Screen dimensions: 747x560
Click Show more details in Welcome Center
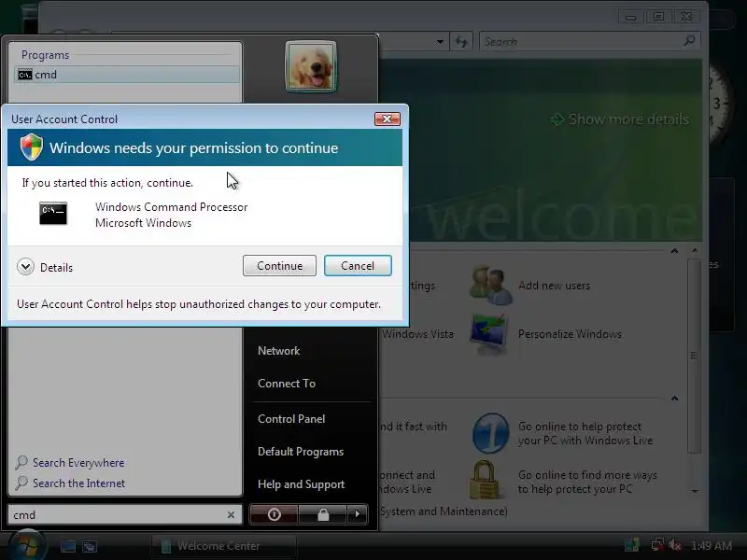point(620,119)
